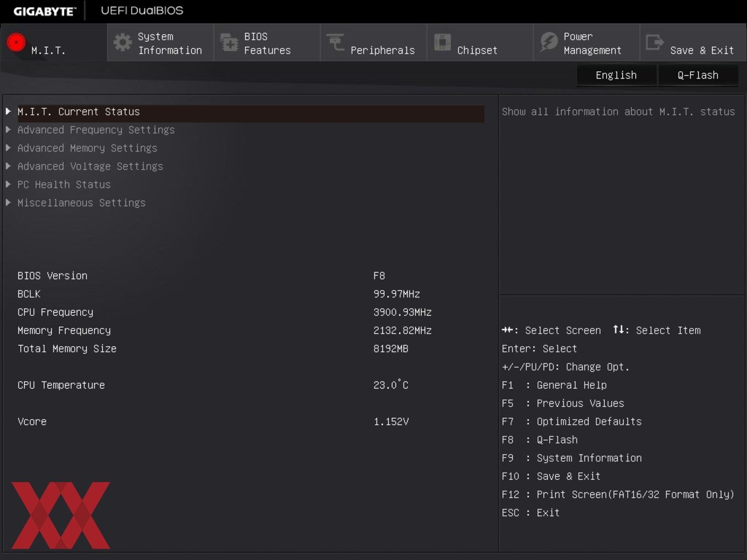Click the Vcore label

[x=32, y=422]
